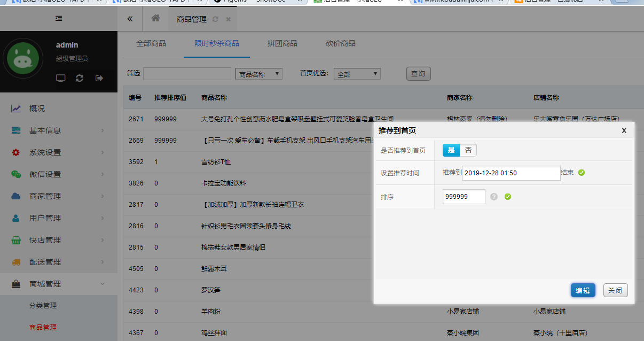The height and width of the screenshot is (341, 644).
Task: Collapse 商城管理 chevron arrow
Action: click(x=103, y=284)
